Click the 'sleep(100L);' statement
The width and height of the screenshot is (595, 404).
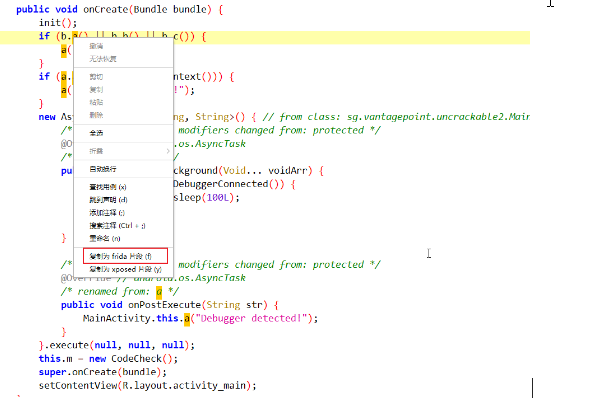tap(206, 197)
